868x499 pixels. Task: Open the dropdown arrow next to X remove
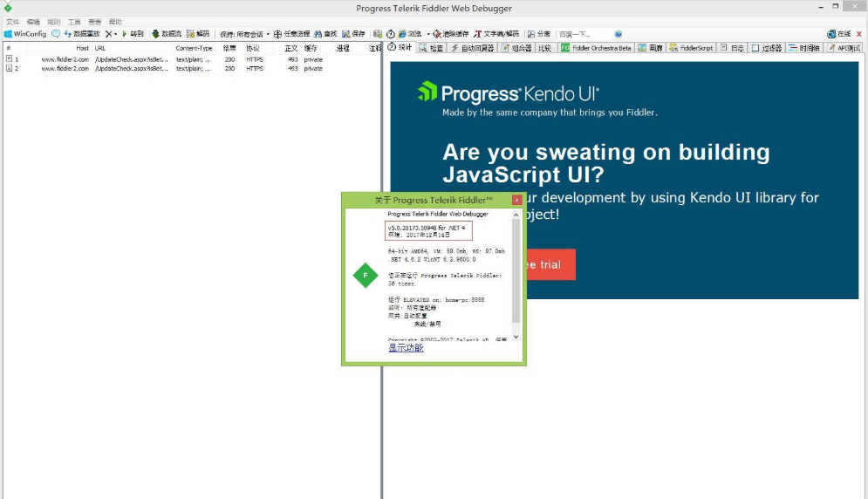click(x=116, y=34)
